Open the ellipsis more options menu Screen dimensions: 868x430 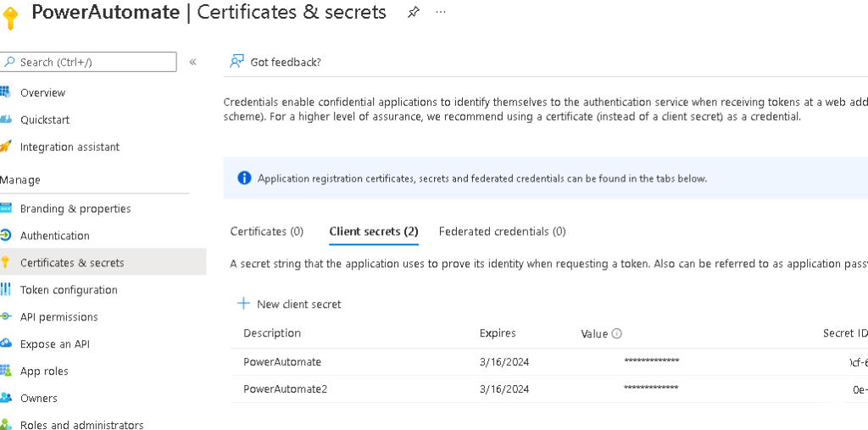point(441,13)
